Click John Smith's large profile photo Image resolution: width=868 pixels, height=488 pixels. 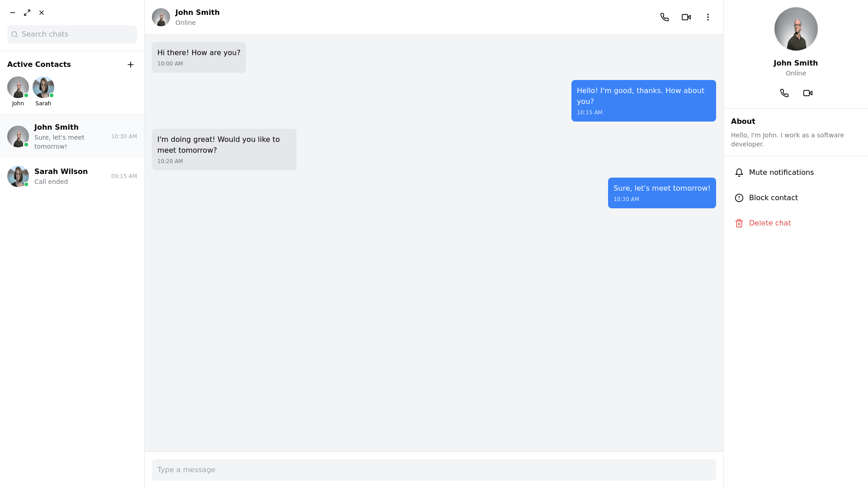tap(796, 29)
